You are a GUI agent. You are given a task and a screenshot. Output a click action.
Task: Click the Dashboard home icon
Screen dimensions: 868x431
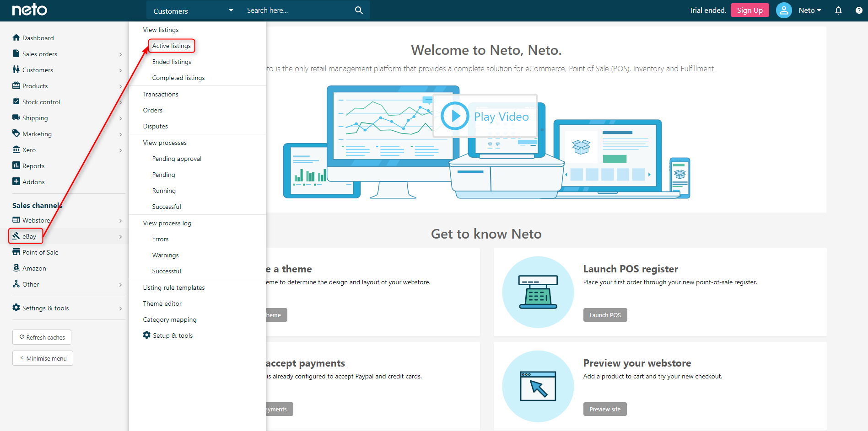[16, 37]
